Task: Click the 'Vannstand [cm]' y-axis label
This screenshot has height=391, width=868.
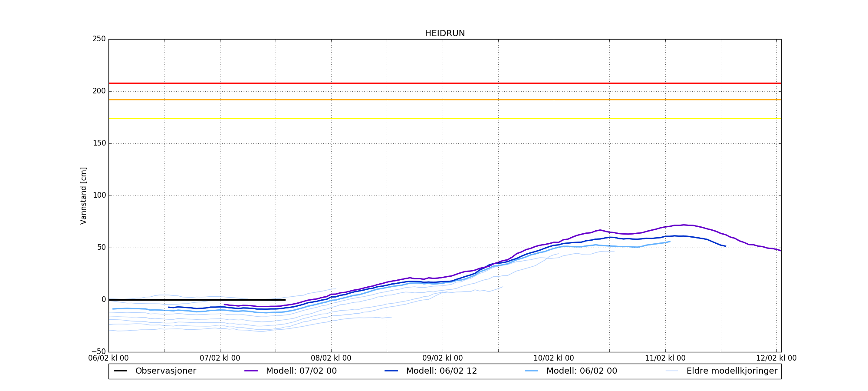Action: click(83, 195)
